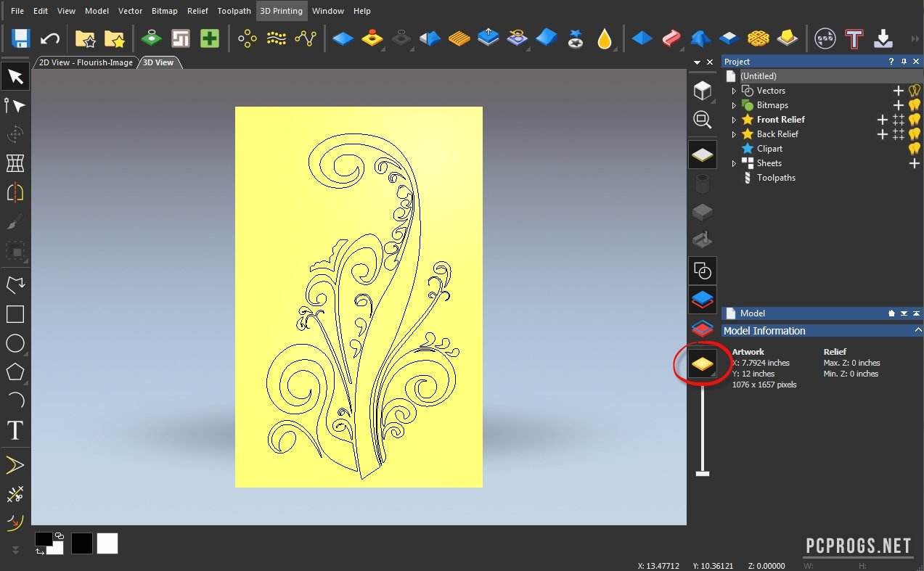Screen dimensions: 924x571
Task: Collapse the Model Information section
Action: pos(917,331)
